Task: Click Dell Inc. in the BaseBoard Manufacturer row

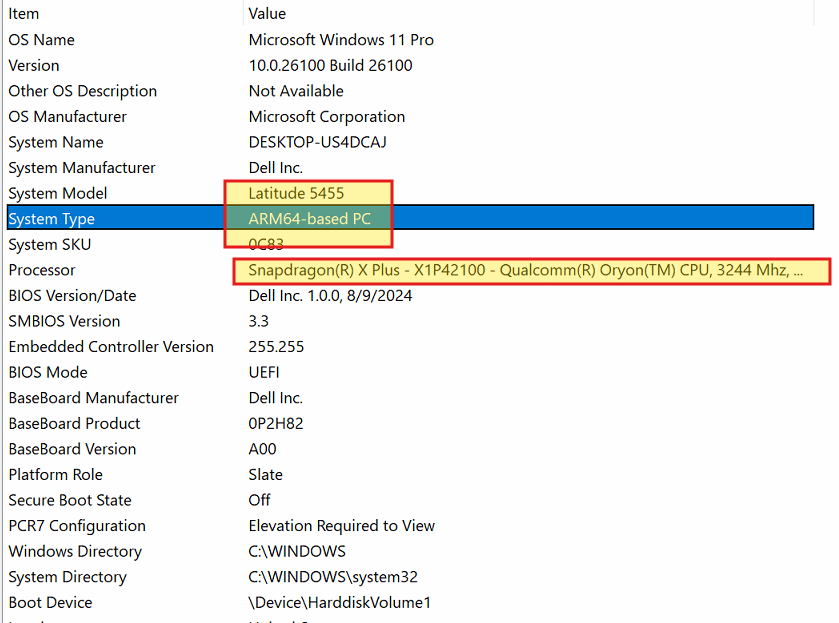Action: (x=276, y=398)
